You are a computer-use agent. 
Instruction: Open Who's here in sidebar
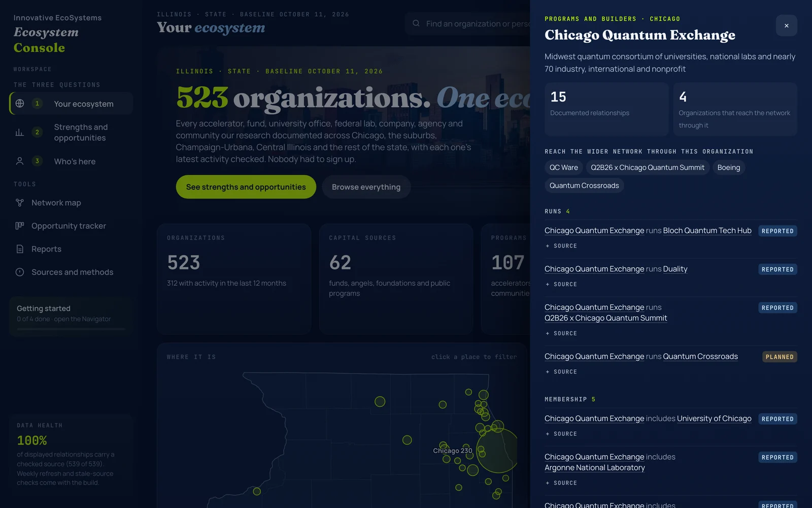tap(71, 161)
